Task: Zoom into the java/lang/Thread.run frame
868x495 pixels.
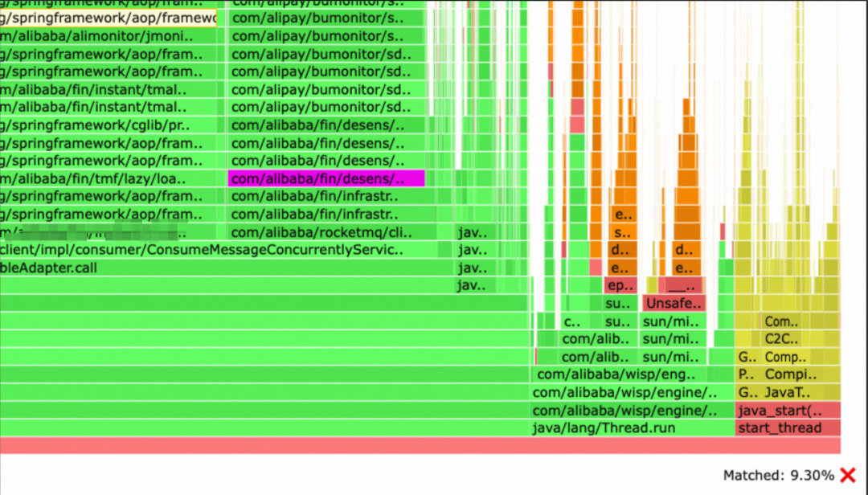Action: tap(633, 428)
